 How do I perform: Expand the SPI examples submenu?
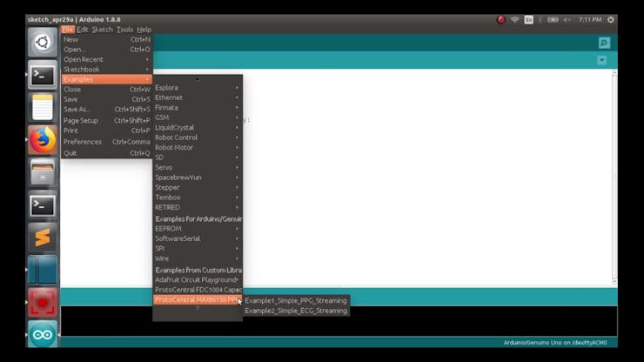[x=198, y=249]
